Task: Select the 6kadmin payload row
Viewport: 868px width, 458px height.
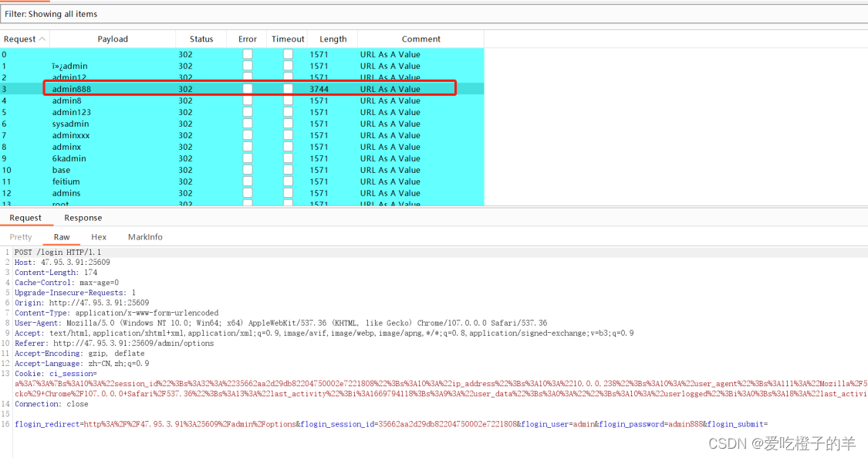Action: click(242, 158)
